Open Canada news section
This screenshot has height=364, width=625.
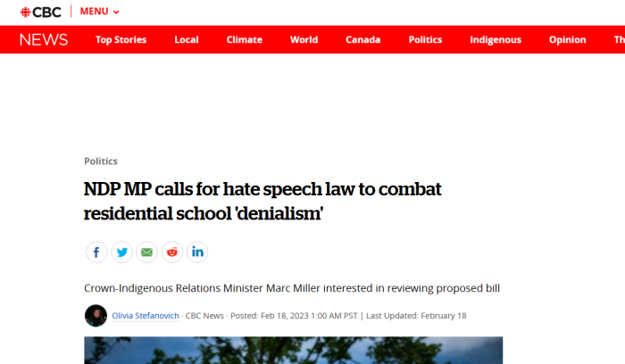pos(362,40)
